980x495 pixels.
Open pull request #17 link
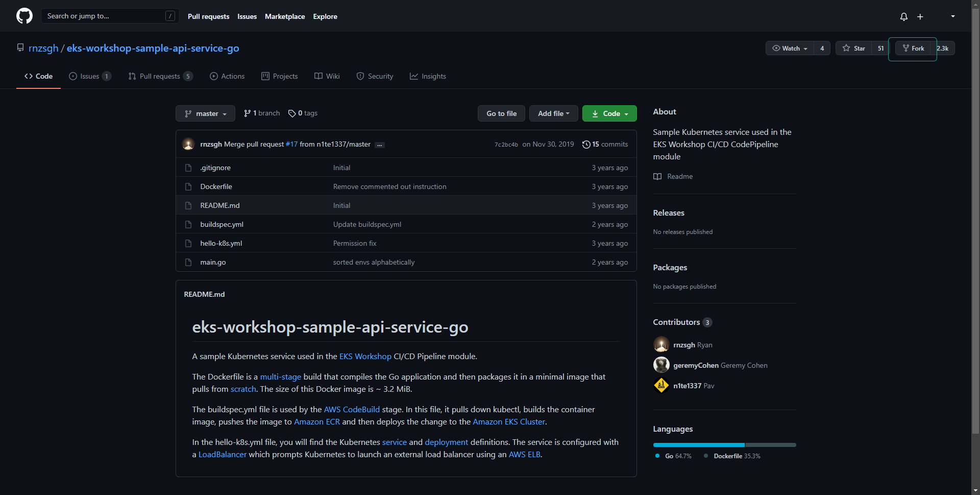pos(291,144)
